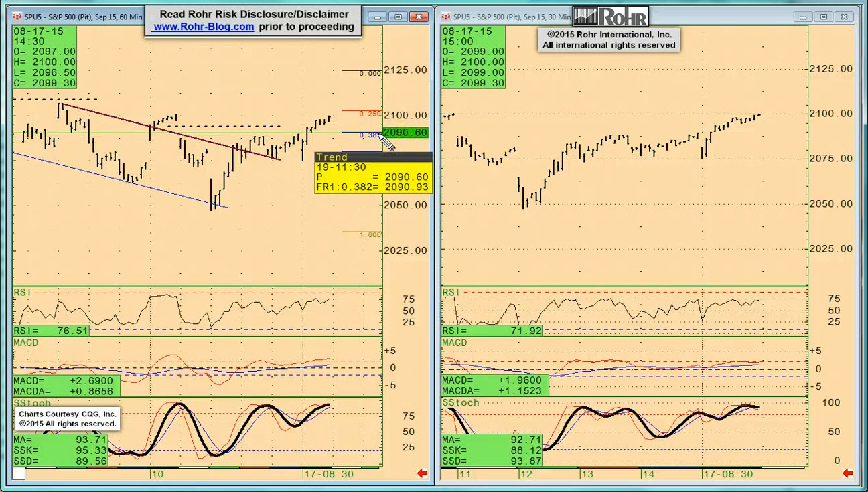Click the red scroll arrow in the 30 Min chart
The width and height of the screenshot is (868, 492).
(847, 473)
